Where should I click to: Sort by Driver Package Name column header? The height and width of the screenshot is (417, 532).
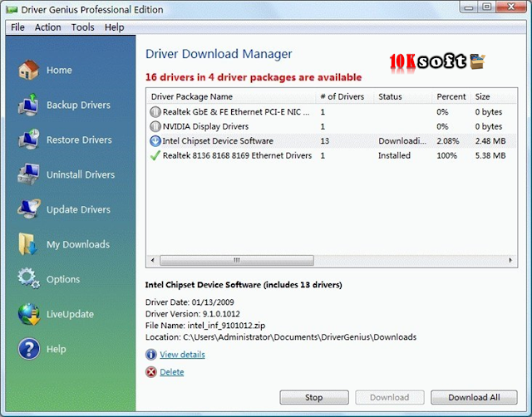pyautogui.click(x=231, y=96)
